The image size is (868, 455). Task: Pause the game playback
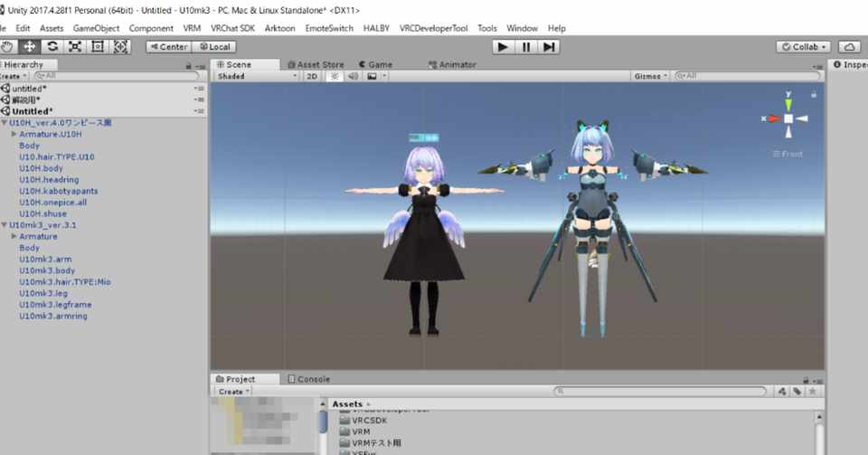(x=526, y=47)
